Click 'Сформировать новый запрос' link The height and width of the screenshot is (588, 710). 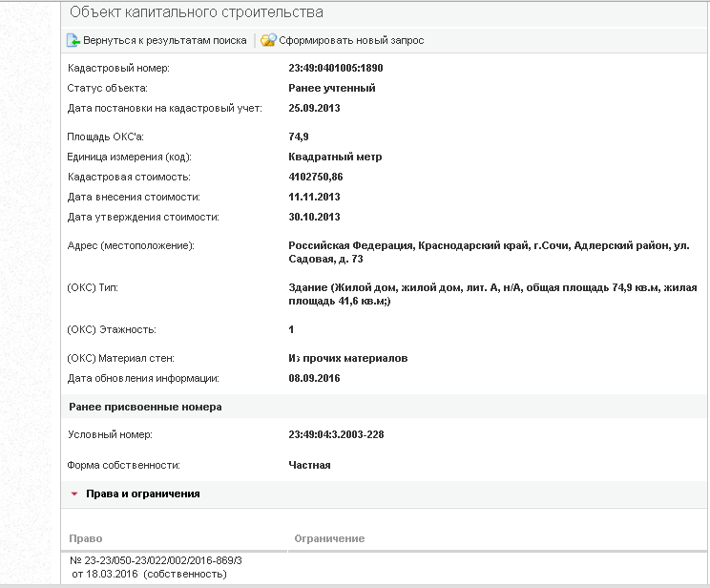[351, 41]
